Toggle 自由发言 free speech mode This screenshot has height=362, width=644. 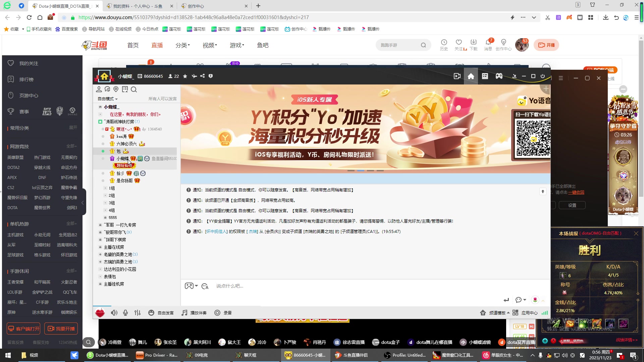(161, 313)
